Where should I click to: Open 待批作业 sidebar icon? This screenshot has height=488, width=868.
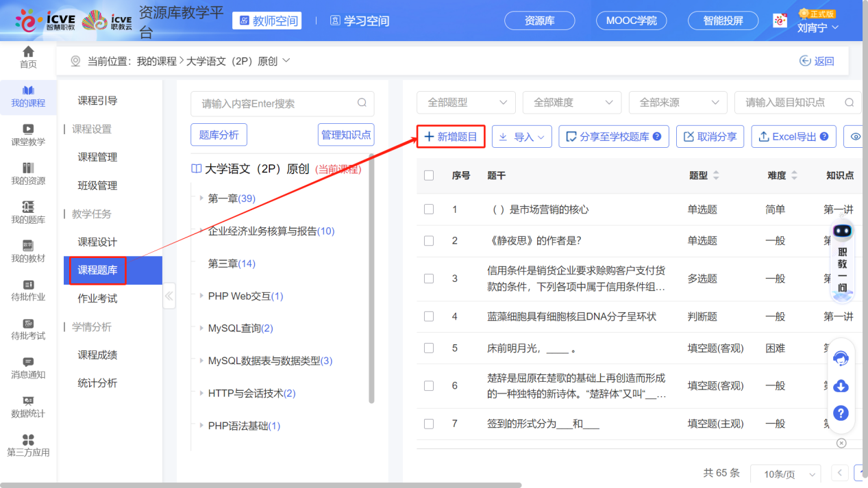(28, 290)
